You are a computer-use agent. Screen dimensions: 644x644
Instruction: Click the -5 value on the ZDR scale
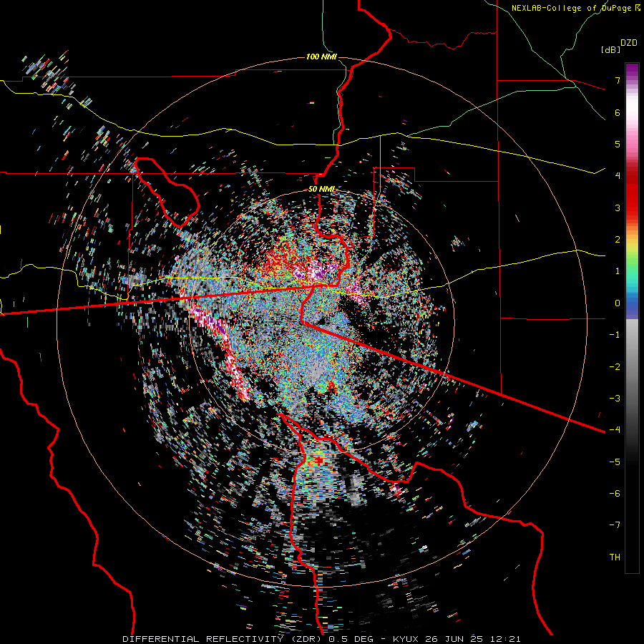tap(615, 462)
